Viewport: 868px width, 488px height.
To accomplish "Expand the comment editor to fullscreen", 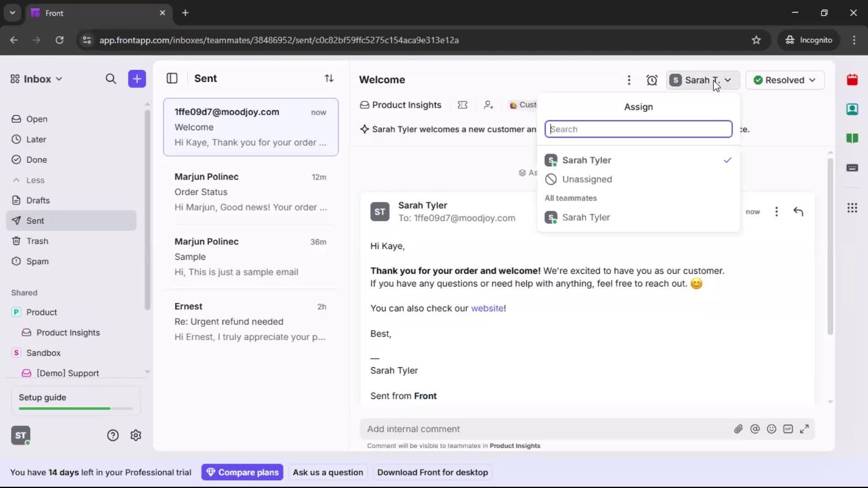I will [805, 429].
